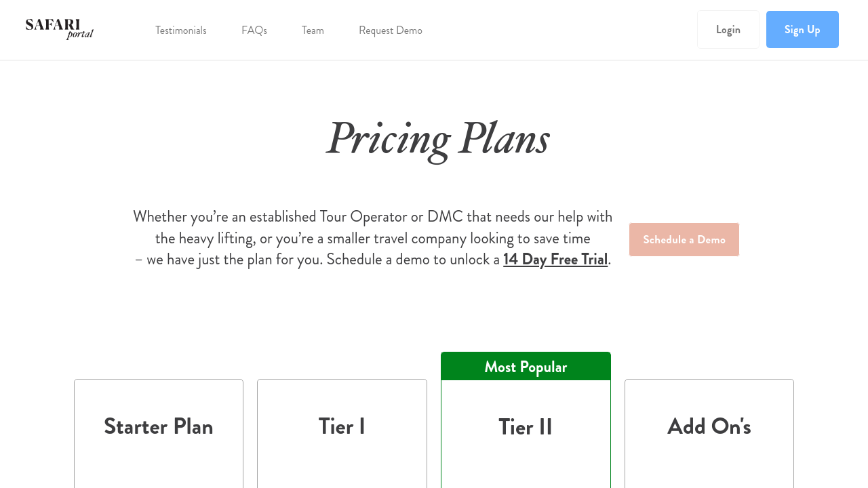Click the green Most Popular banner
Image resolution: width=868 pixels, height=488 pixels.
526,367
